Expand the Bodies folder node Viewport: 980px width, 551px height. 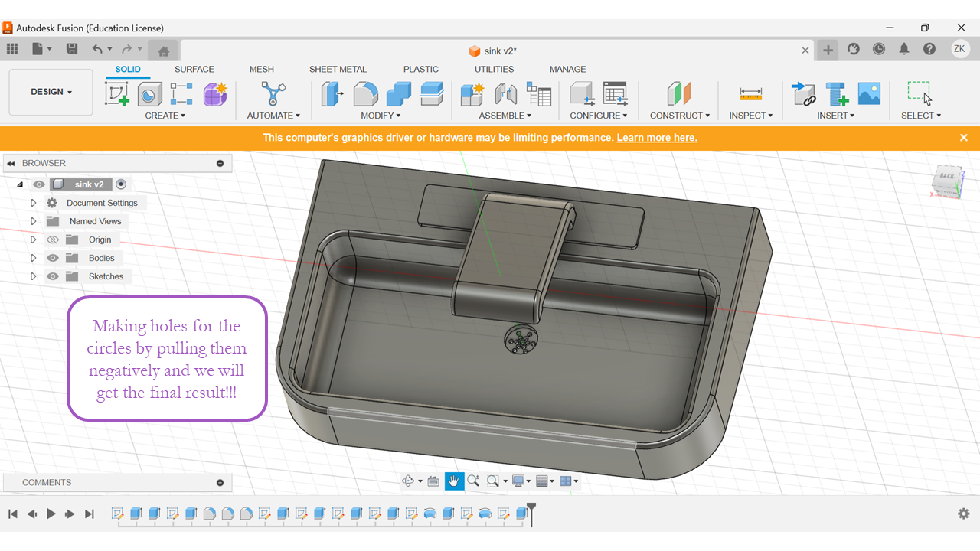(x=33, y=258)
